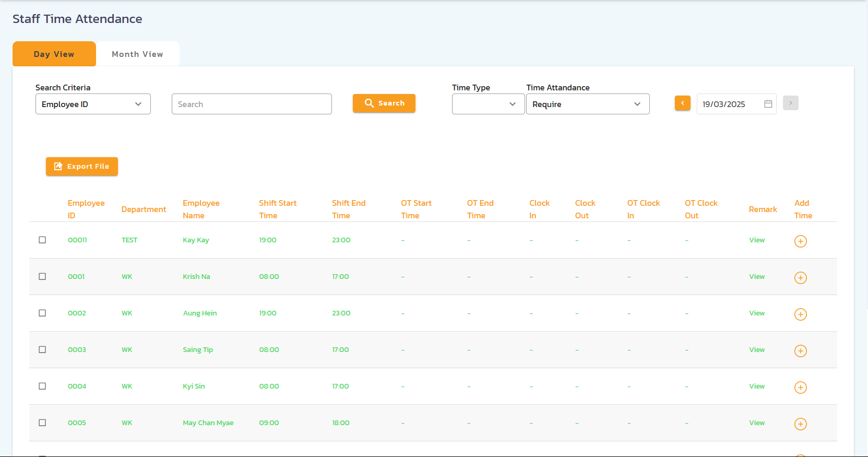Check the box for employee 0005

click(42, 423)
